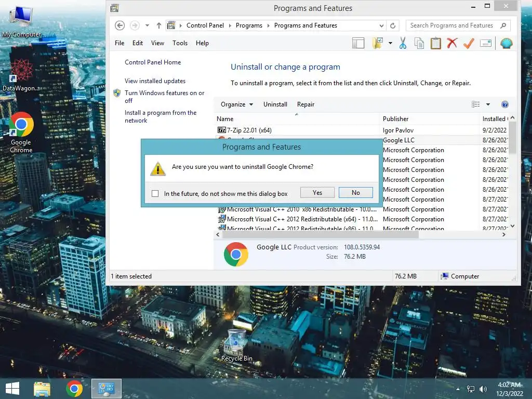532x399 pixels.
Task: Go back with the Back arrow button
Action: 119,25
